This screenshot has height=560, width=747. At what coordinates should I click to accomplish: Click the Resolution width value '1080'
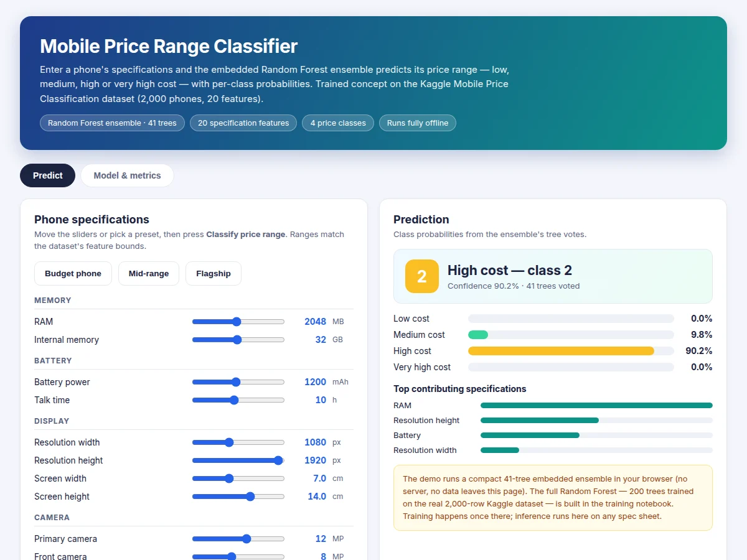coord(315,442)
